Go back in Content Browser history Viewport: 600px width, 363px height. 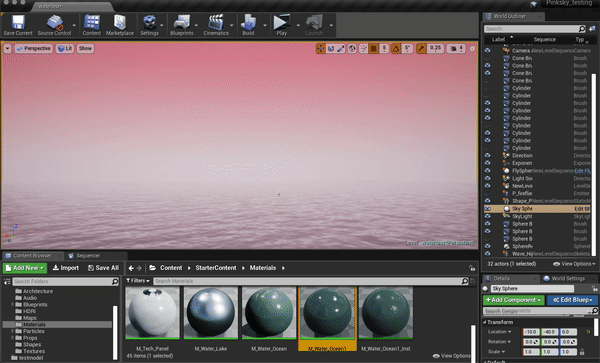click(131, 268)
